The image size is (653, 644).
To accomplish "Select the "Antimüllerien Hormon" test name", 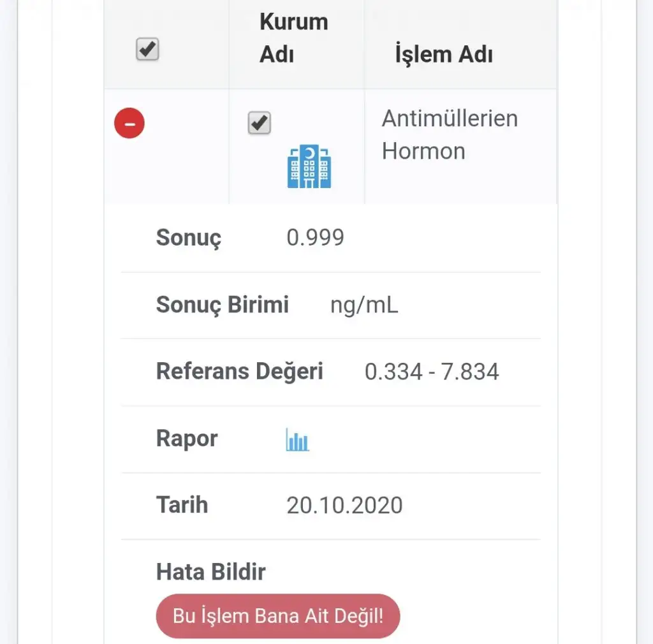I will (449, 135).
